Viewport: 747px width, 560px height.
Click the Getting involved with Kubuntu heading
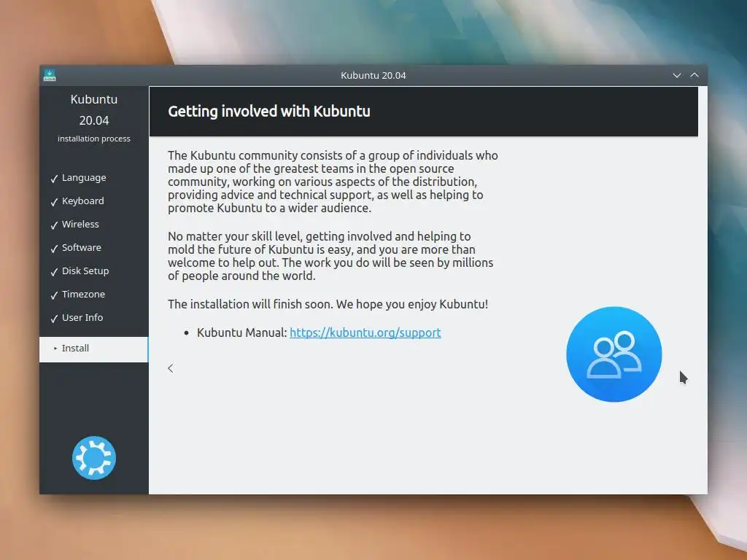(268, 112)
